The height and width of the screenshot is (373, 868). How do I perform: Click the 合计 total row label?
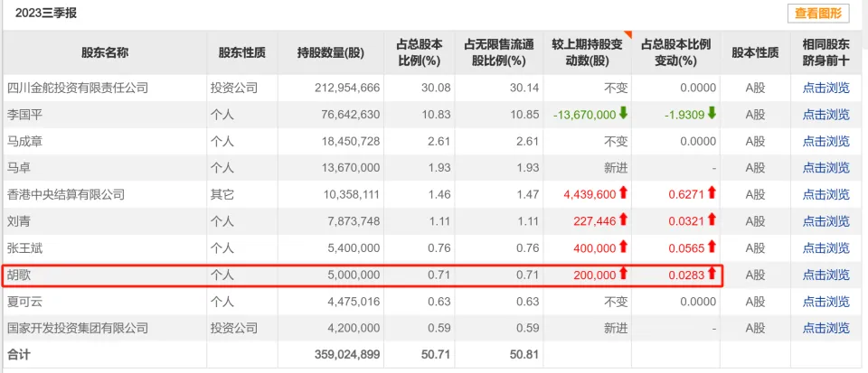click(x=18, y=355)
